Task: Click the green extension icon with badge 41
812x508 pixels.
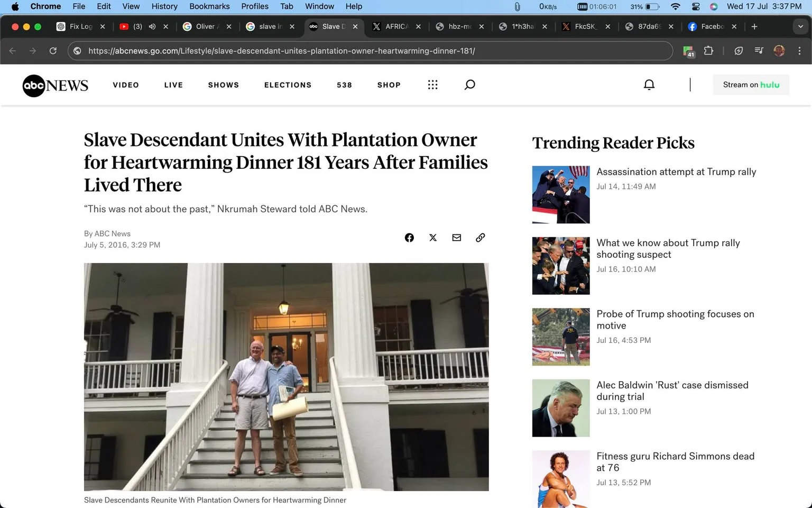Action: pyautogui.click(x=688, y=51)
